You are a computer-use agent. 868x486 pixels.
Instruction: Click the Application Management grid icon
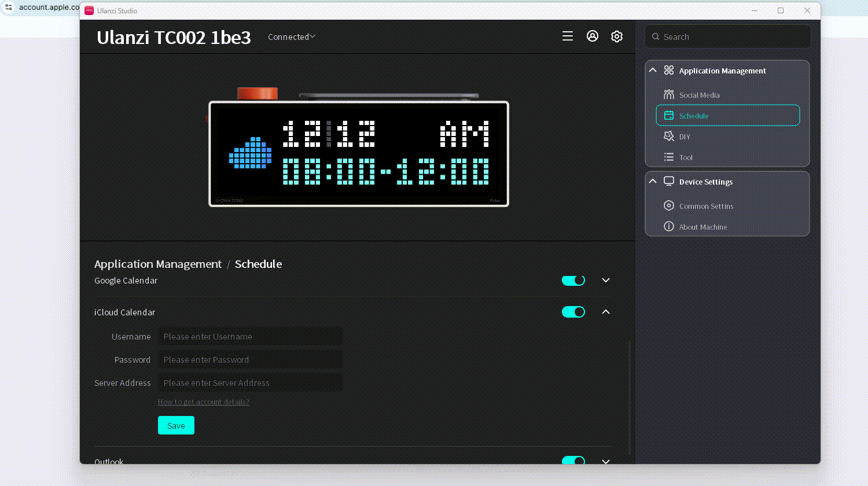[x=669, y=70]
